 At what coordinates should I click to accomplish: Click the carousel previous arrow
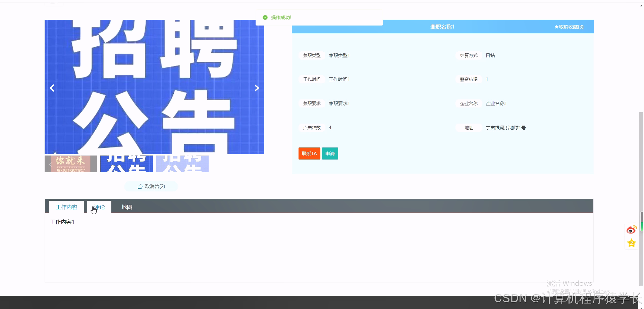pyautogui.click(x=52, y=88)
